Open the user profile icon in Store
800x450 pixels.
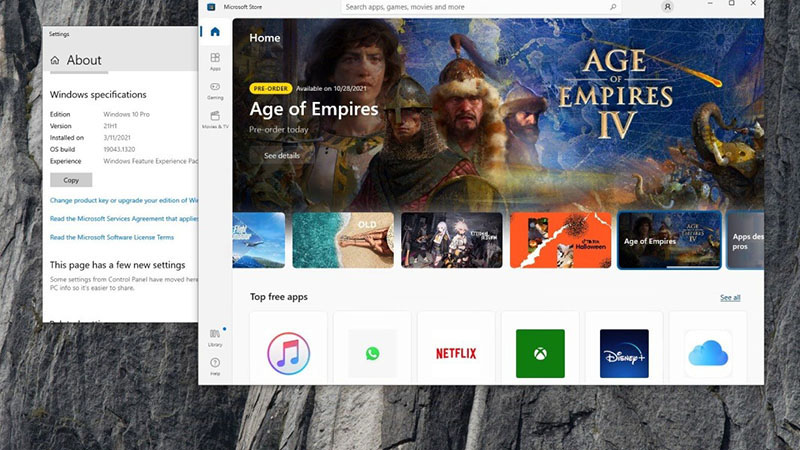click(x=667, y=7)
